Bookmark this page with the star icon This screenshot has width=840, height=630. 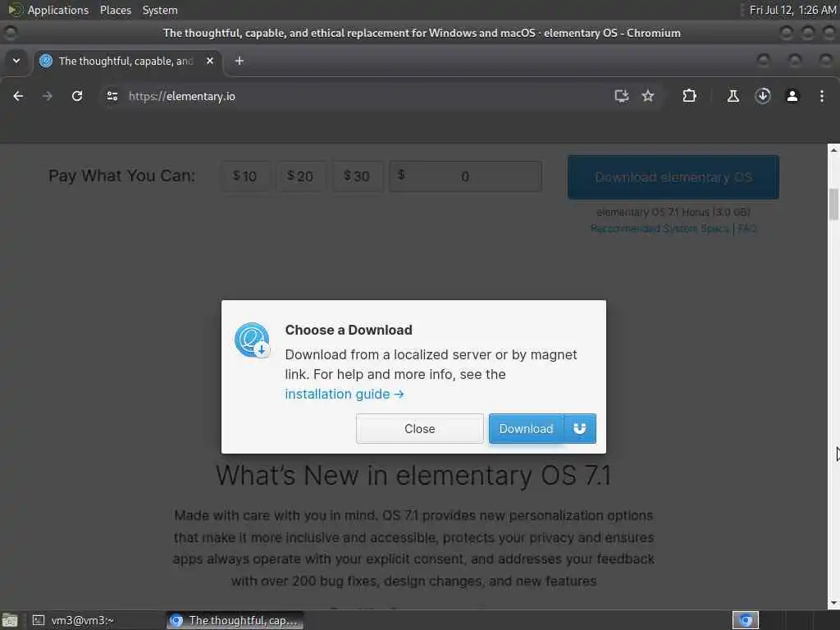(x=648, y=96)
